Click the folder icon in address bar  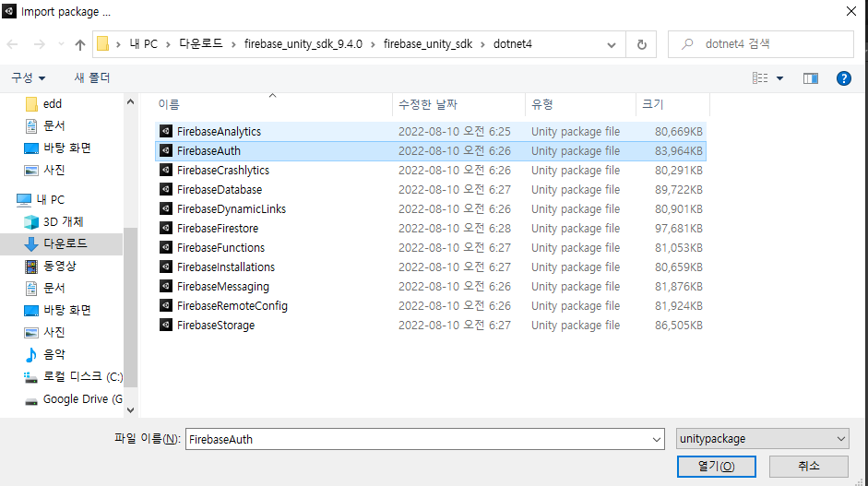coord(103,43)
